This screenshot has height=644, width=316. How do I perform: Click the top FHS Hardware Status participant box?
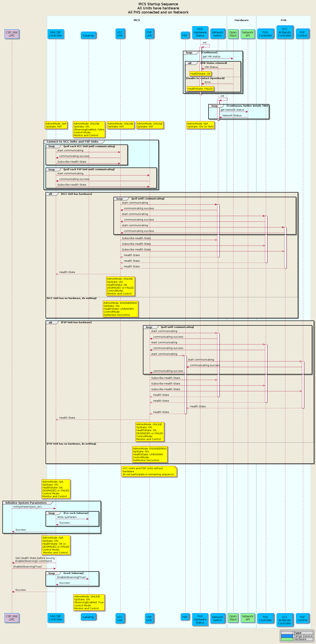(200, 33)
